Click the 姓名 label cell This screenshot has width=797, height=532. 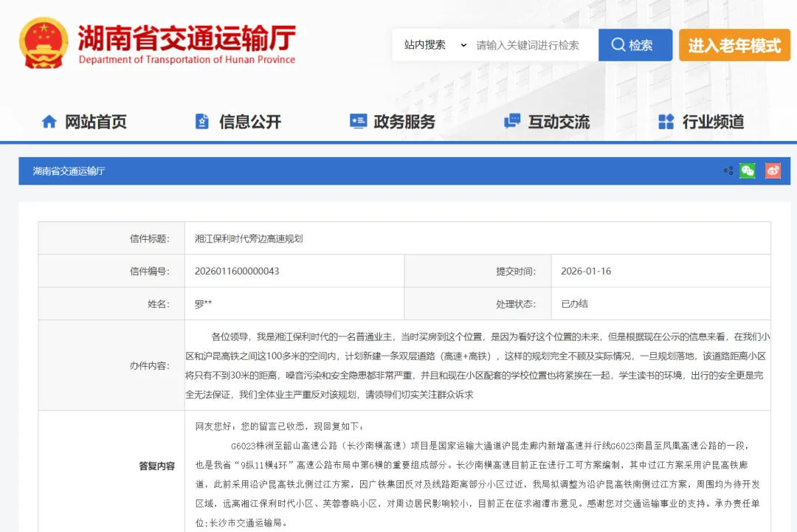pyautogui.click(x=111, y=304)
